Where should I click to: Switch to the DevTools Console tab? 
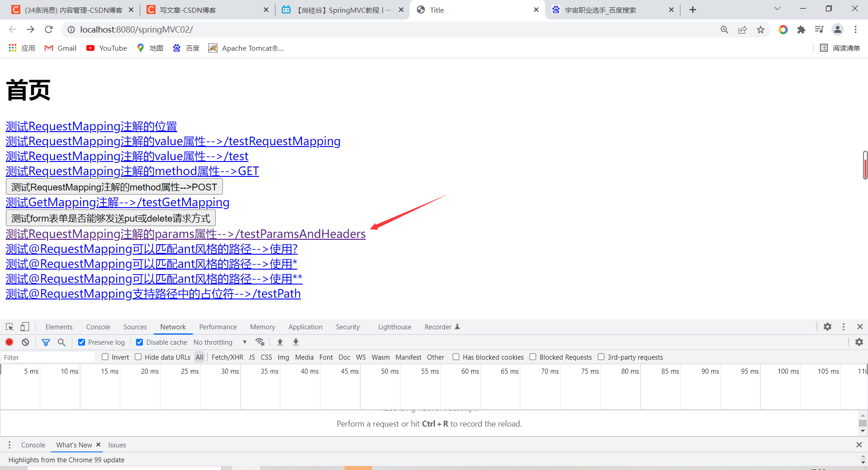click(98, 327)
